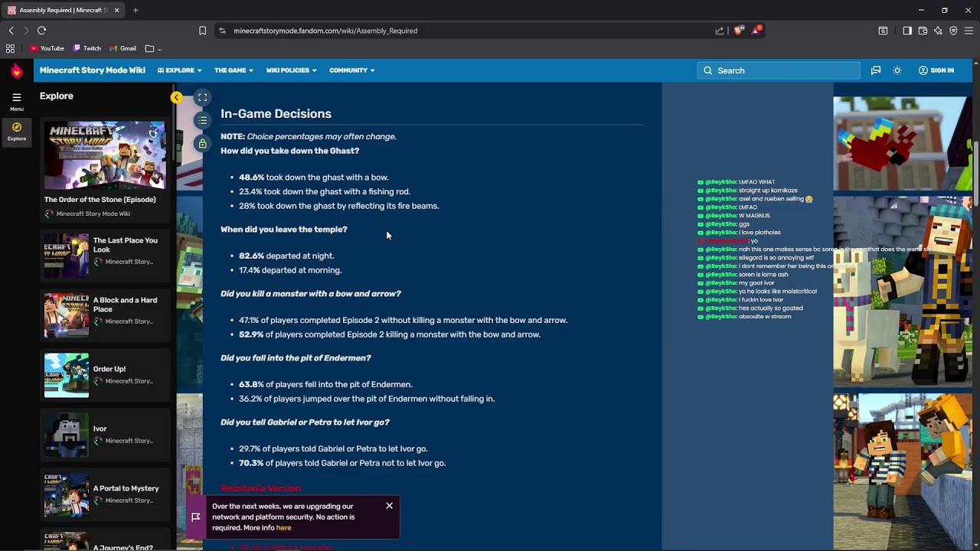The height and width of the screenshot is (551, 980).
Task: Open the tab search icon in the toolbar
Action: point(883,31)
